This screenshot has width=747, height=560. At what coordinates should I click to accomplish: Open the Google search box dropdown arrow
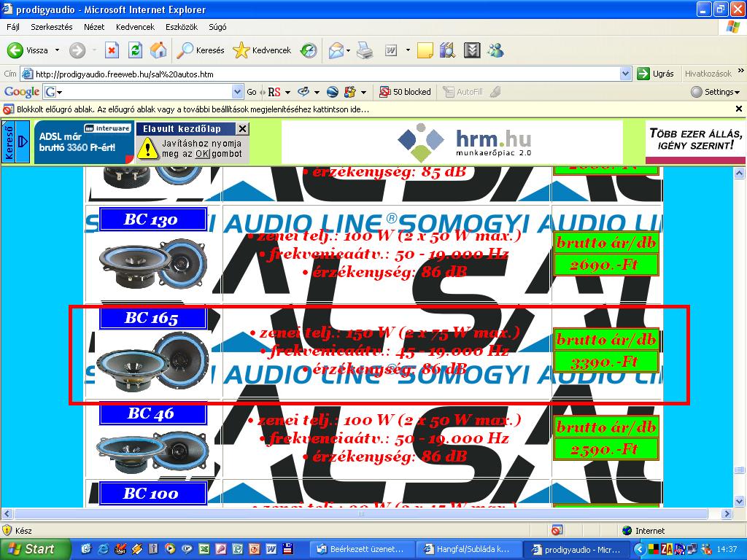237,91
